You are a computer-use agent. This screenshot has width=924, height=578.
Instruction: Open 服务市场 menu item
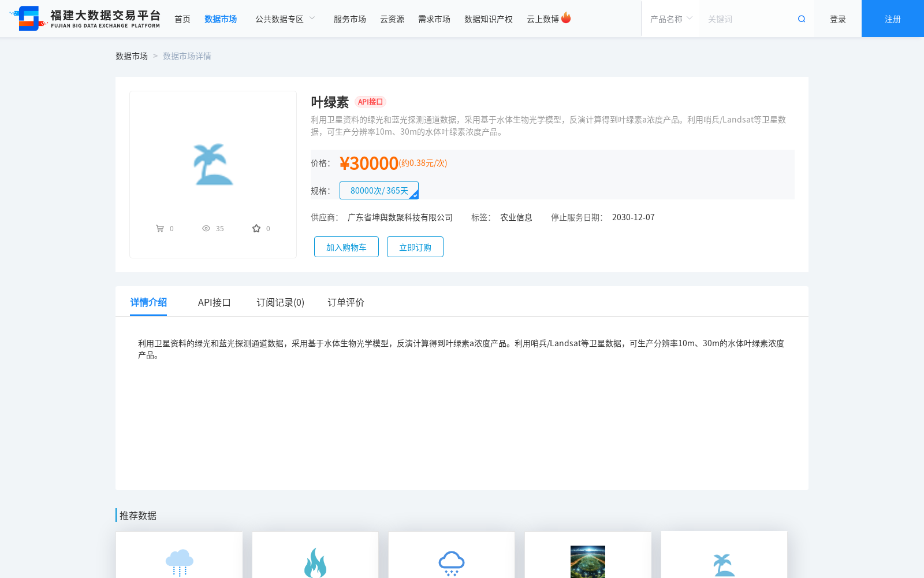(350, 19)
